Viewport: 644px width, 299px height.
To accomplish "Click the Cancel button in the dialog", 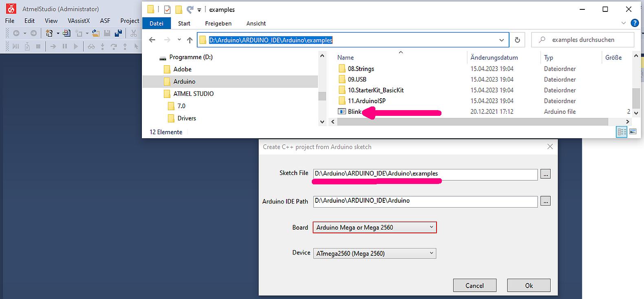I will tap(474, 285).
